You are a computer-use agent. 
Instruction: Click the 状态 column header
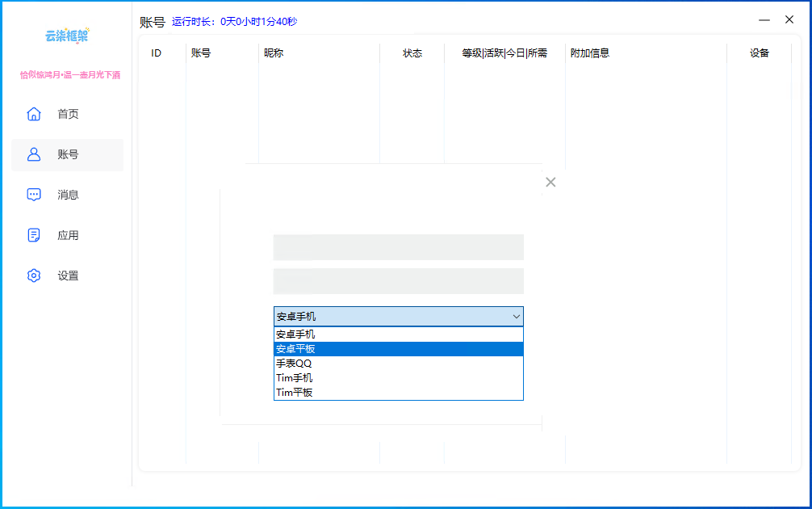click(412, 53)
